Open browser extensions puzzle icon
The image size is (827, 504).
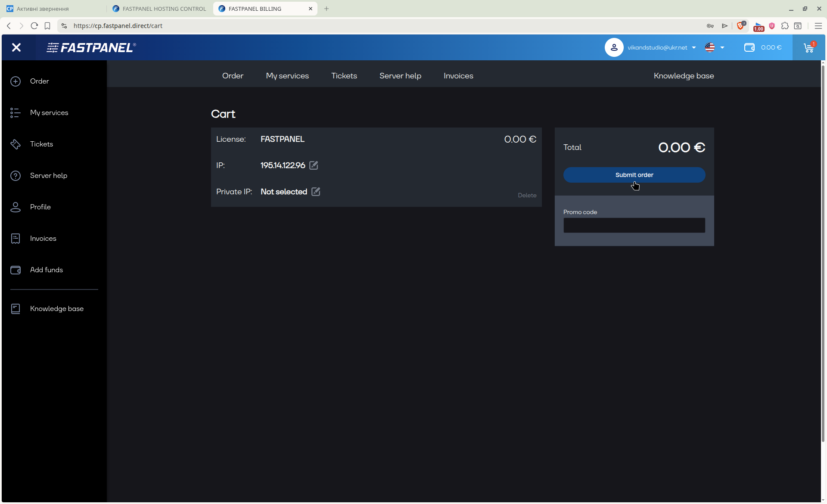pyautogui.click(x=785, y=26)
